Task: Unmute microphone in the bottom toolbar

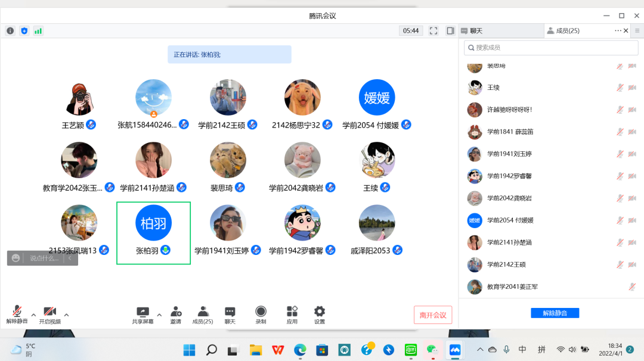Action: pyautogui.click(x=17, y=315)
